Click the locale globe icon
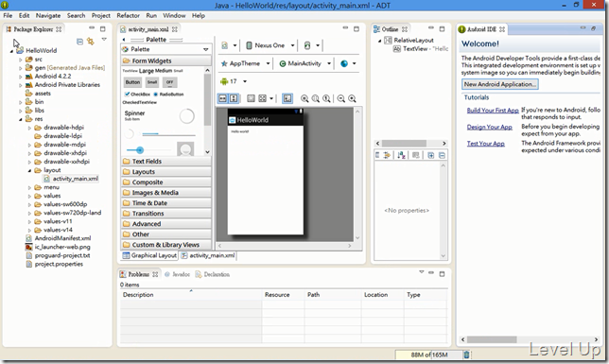This screenshot has width=609, height=364. tap(344, 63)
